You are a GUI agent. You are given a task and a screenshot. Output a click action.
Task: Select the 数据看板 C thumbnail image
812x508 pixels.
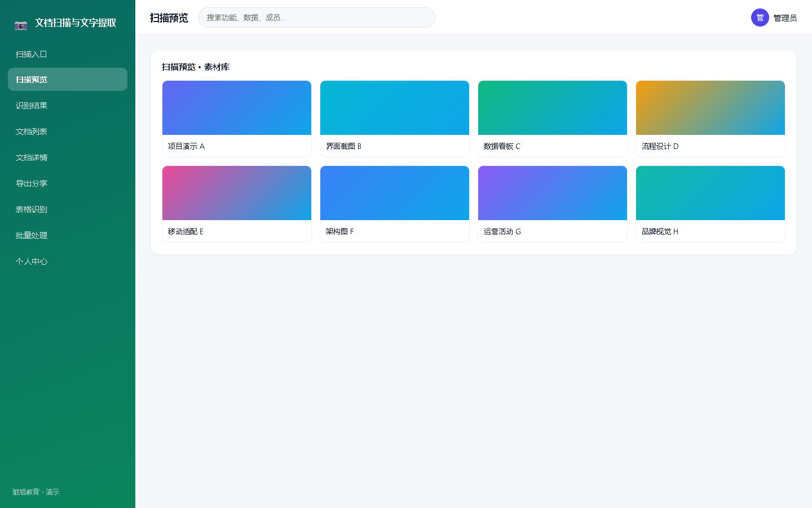(x=553, y=108)
